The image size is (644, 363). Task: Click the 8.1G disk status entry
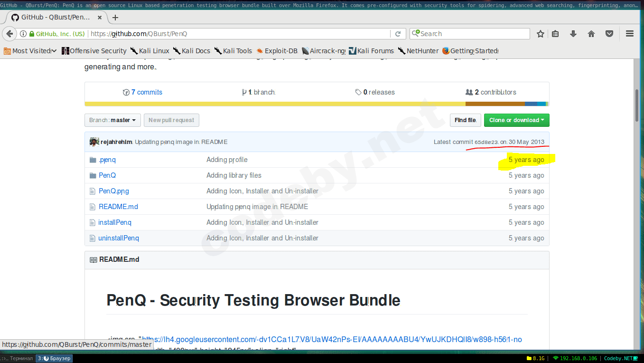pos(535,358)
